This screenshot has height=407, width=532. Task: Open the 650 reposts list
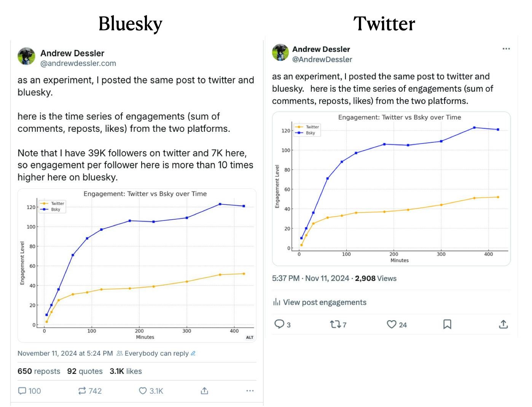pyautogui.click(x=39, y=371)
